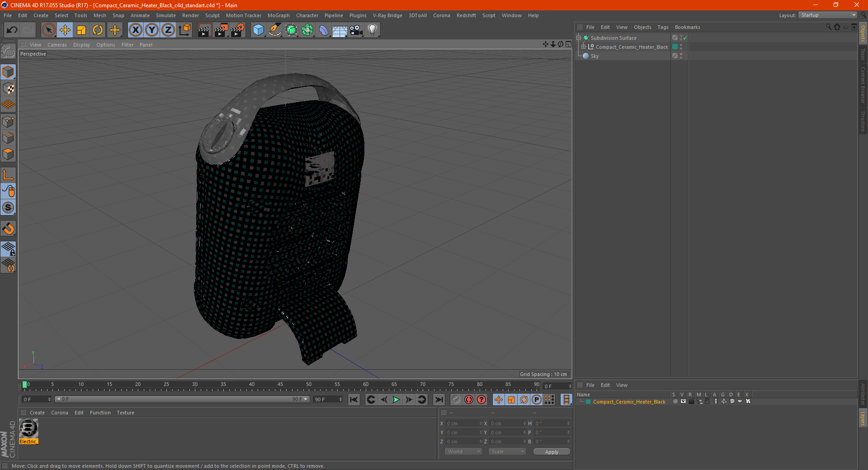Viewport: 868px width, 470px height.
Task: Expand Compact_Ceramic_Heater_Black object in tree
Action: coord(584,47)
